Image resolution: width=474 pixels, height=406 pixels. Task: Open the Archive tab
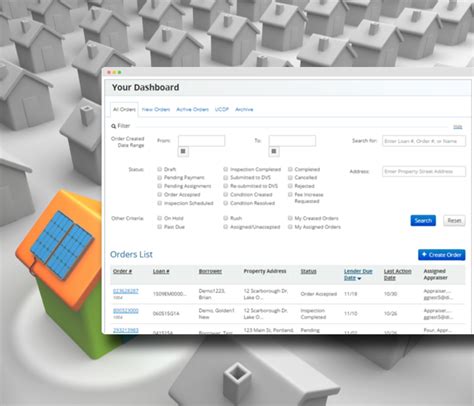pos(244,109)
